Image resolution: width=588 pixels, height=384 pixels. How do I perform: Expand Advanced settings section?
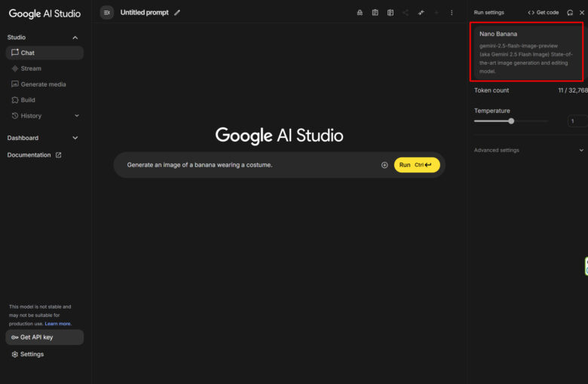coord(528,151)
